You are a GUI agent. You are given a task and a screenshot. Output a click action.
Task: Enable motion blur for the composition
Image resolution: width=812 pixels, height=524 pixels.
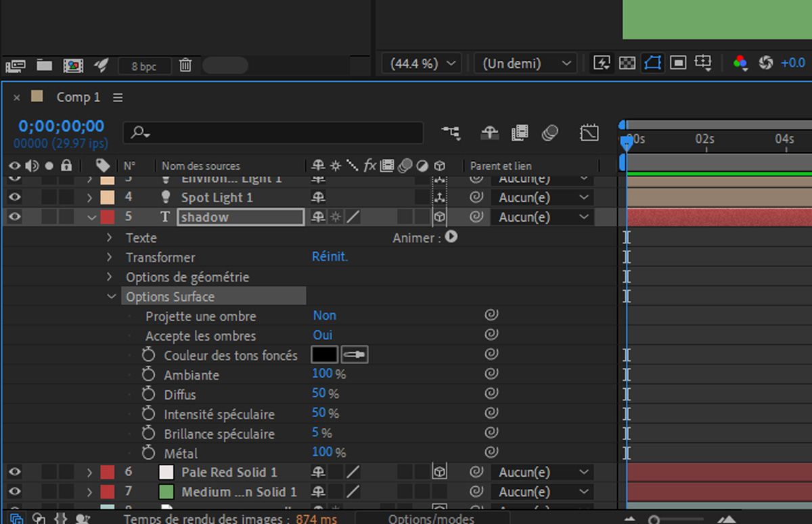[549, 133]
